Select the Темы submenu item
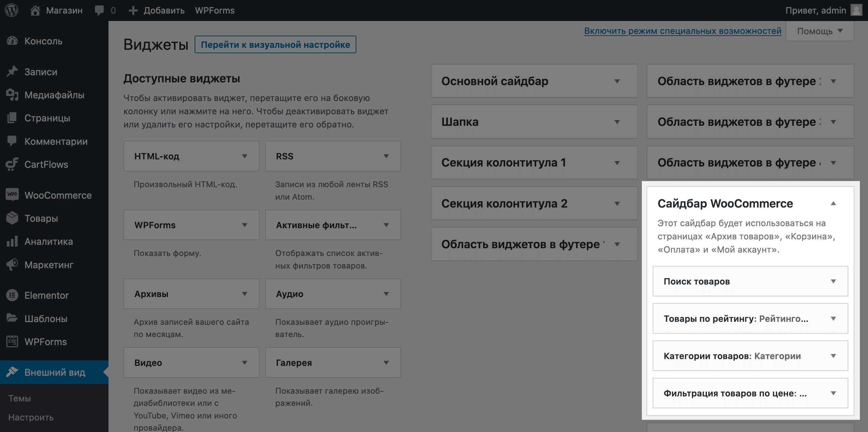 point(19,398)
